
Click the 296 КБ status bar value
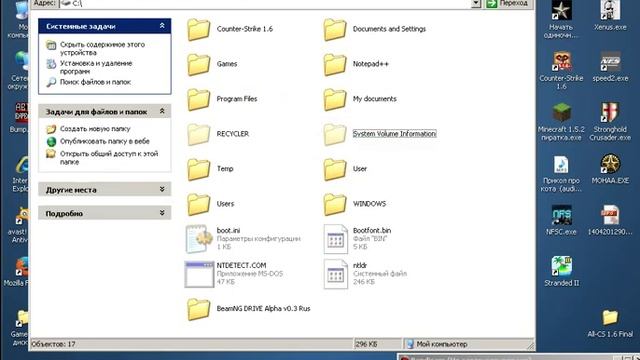coord(366,344)
